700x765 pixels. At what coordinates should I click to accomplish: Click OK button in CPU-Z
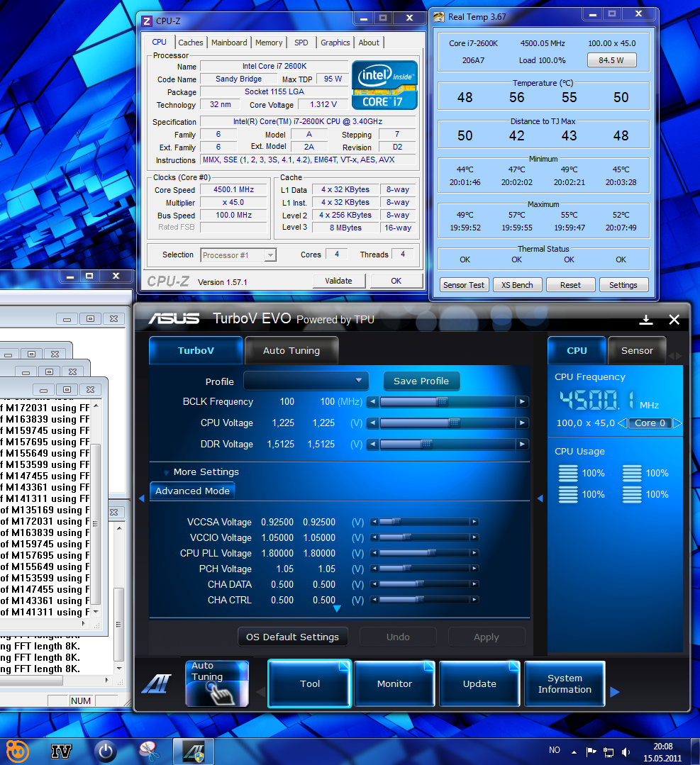pyautogui.click(x=396, y=281)
